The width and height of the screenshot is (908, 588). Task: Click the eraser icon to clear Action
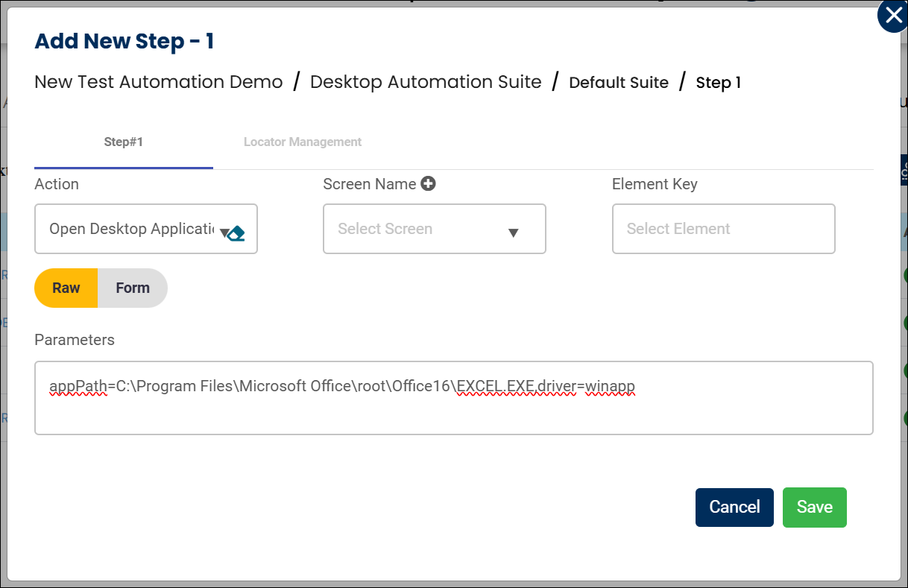click(236, 233)
